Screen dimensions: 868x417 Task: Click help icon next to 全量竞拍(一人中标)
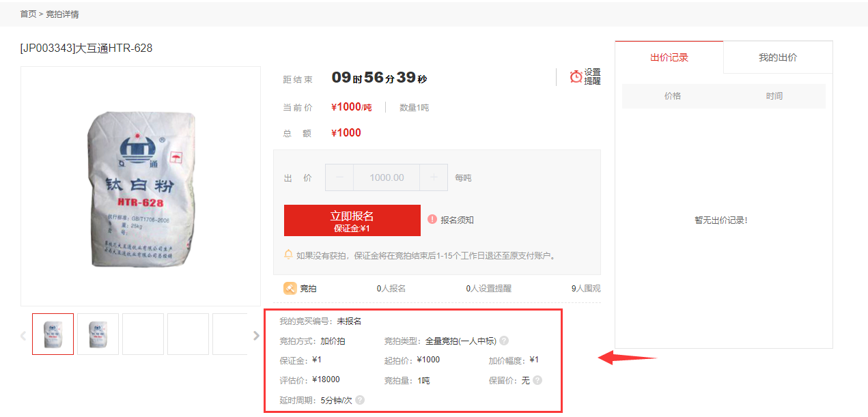[x=504, y=341]
